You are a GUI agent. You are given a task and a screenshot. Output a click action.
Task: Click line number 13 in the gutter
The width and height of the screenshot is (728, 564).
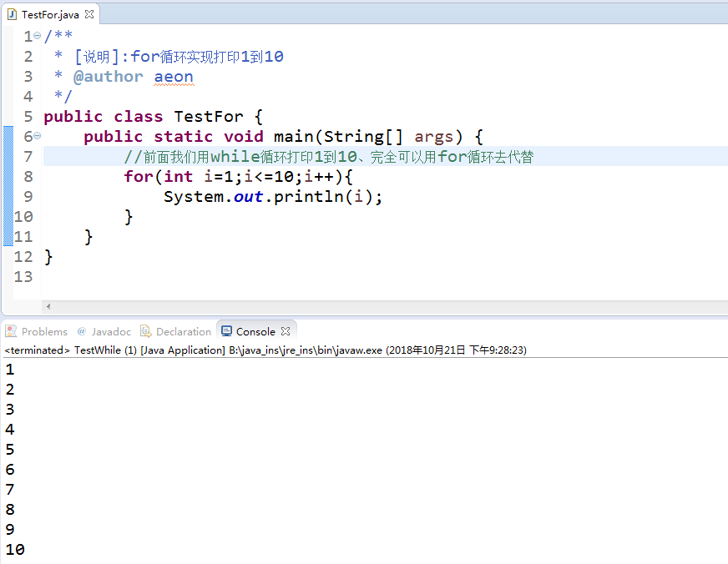tap(23, 277)
